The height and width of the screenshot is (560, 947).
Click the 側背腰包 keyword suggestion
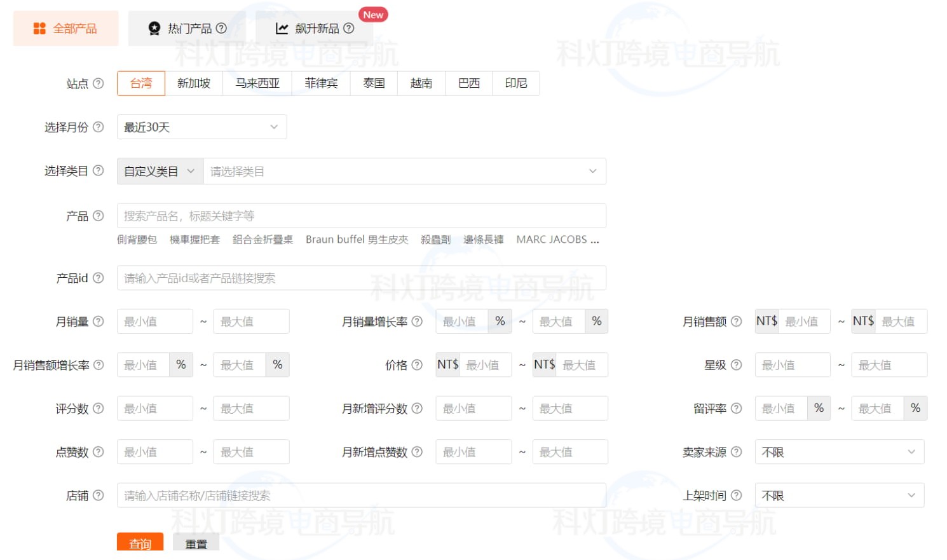click(x=137, y=240)
